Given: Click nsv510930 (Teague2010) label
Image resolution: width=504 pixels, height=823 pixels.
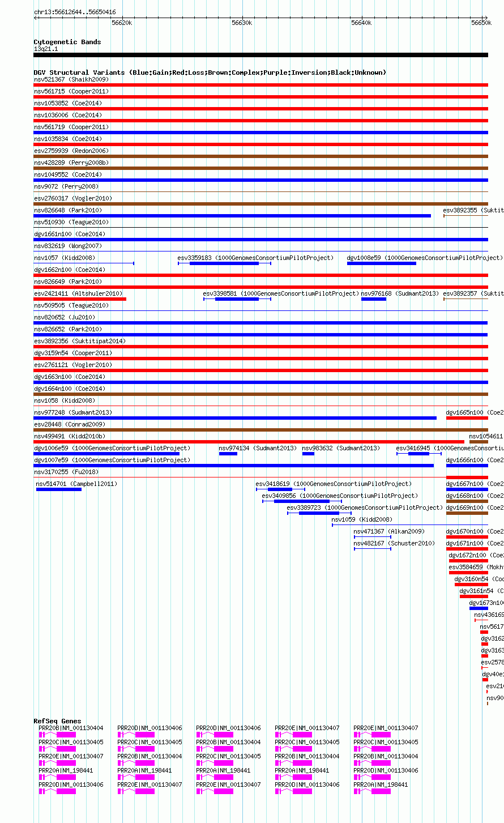Looking at the screenshot, I should click(x=71, y=222).
